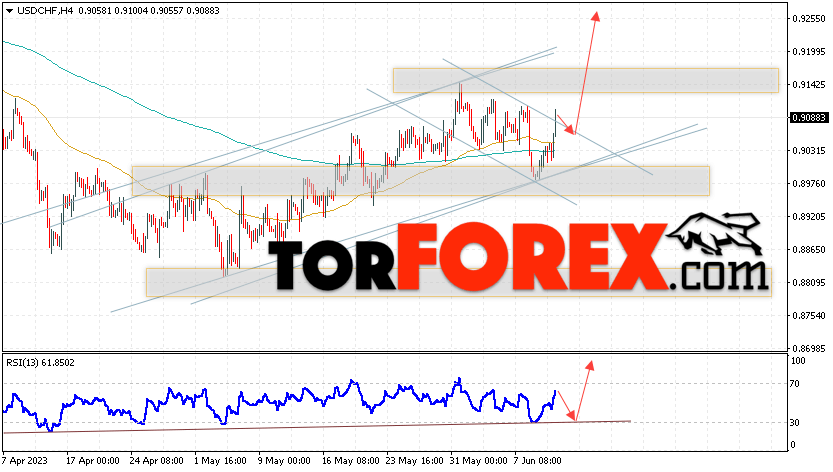
Task: Select the USDCHF,H4 symbol title
Action: coord(45,11)
